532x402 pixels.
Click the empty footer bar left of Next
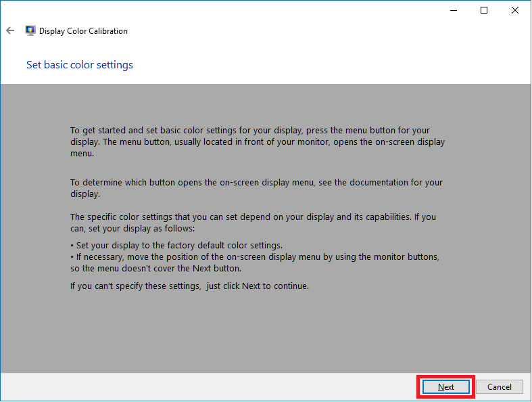click(203, 387)
